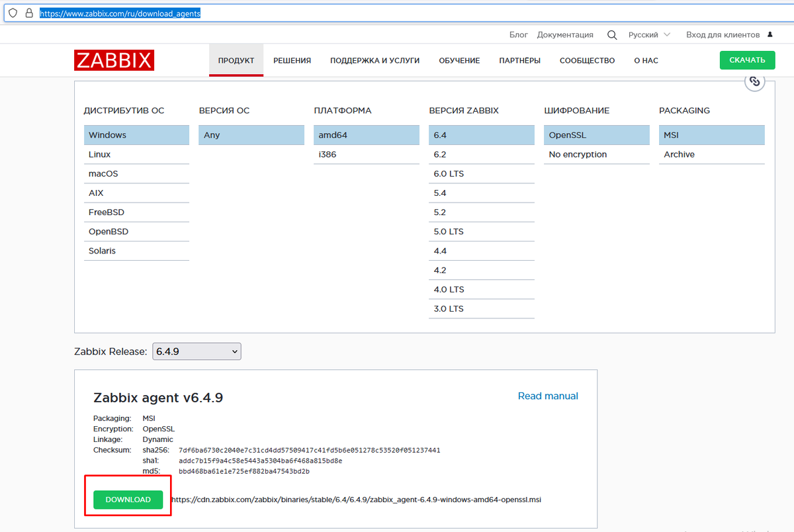The width and height of the screenshot is (794, 532).
Task: Open the СООБЩЕСТВО menu
Action: coord(587,60)
